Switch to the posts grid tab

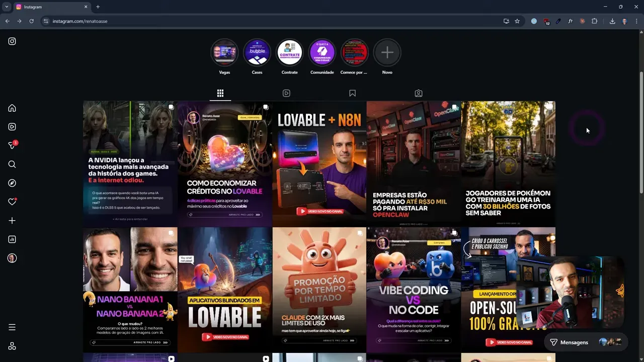tap(220, 93)
